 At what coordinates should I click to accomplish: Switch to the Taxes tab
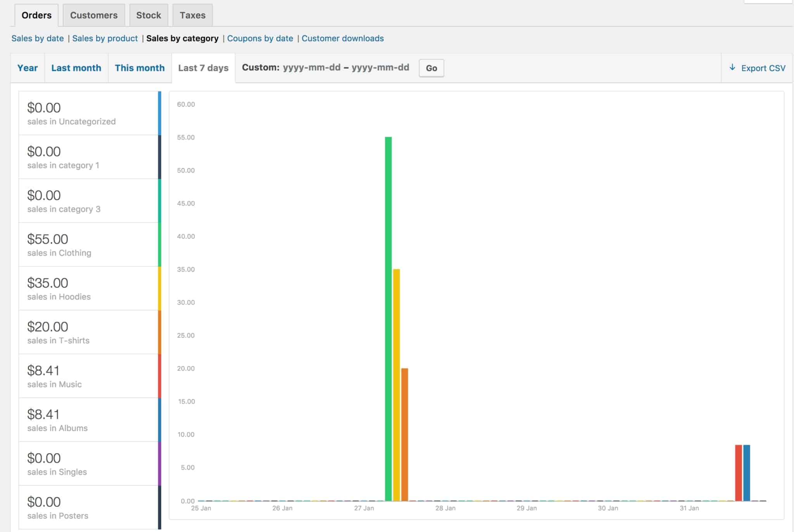[x=192, y=15]
